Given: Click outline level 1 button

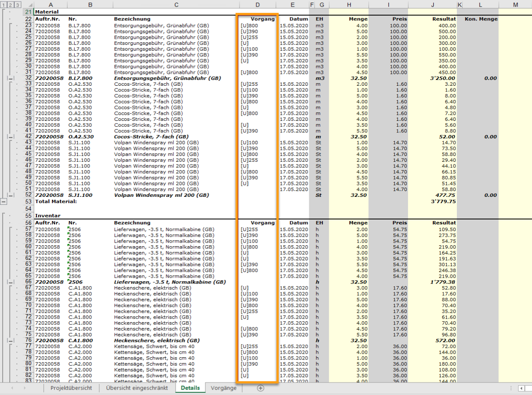Looking at the screenshot, I should tap(4, 5).
